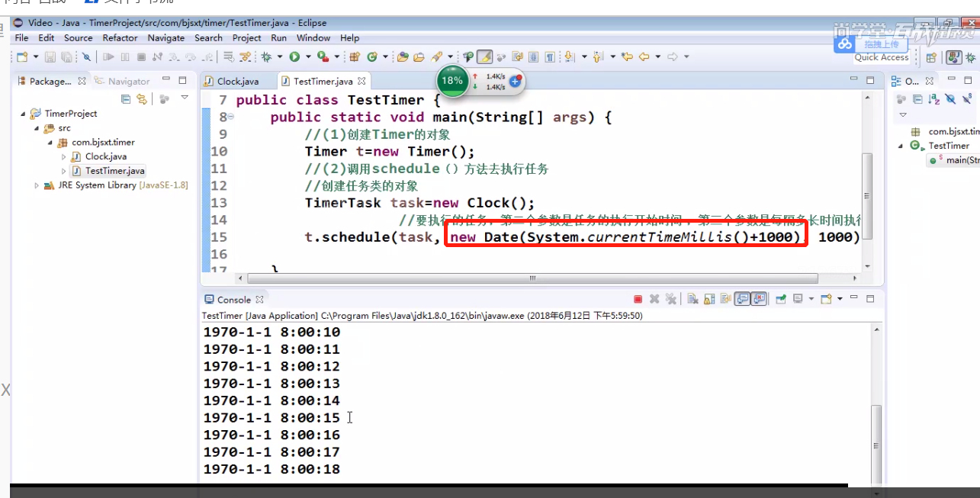Toggle alphabetical Sort in Outline view
Screen dimensions: 980x498
coord(933,99)
